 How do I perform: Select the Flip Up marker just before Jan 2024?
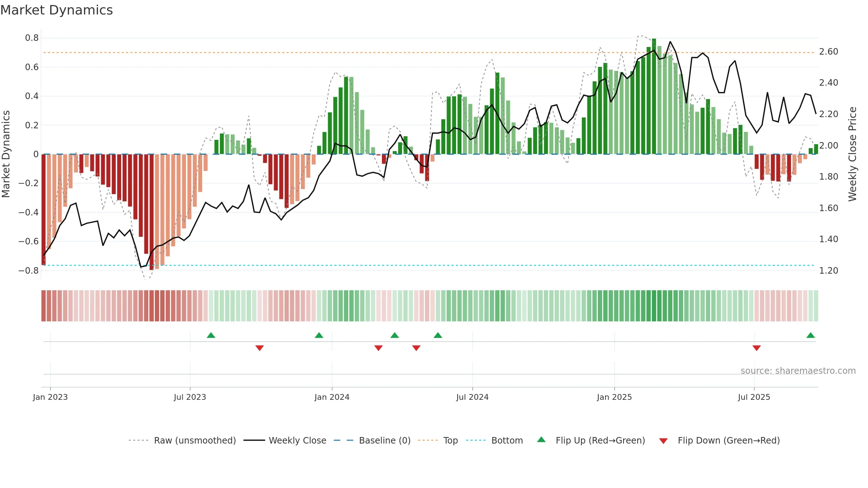click(319, 335)
